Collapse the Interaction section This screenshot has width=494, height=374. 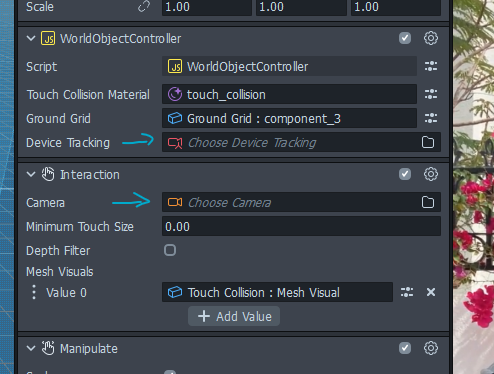pos(31,174)
